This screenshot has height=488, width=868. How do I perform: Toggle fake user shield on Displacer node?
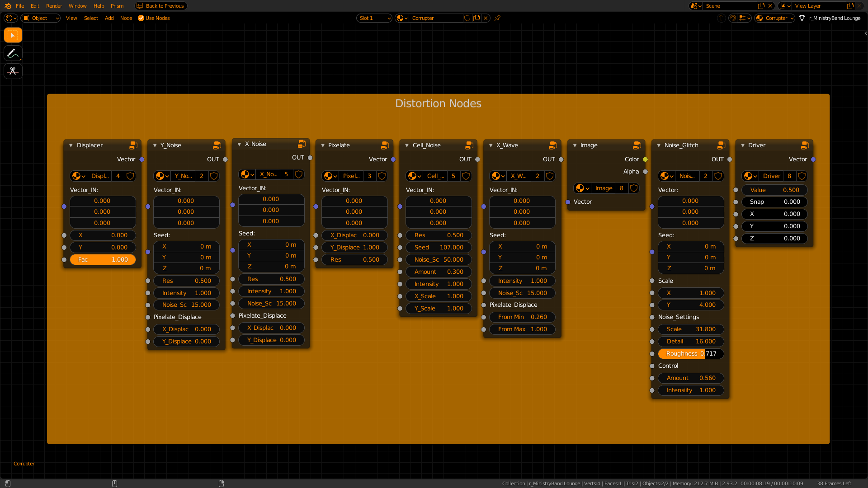point(130,176)
